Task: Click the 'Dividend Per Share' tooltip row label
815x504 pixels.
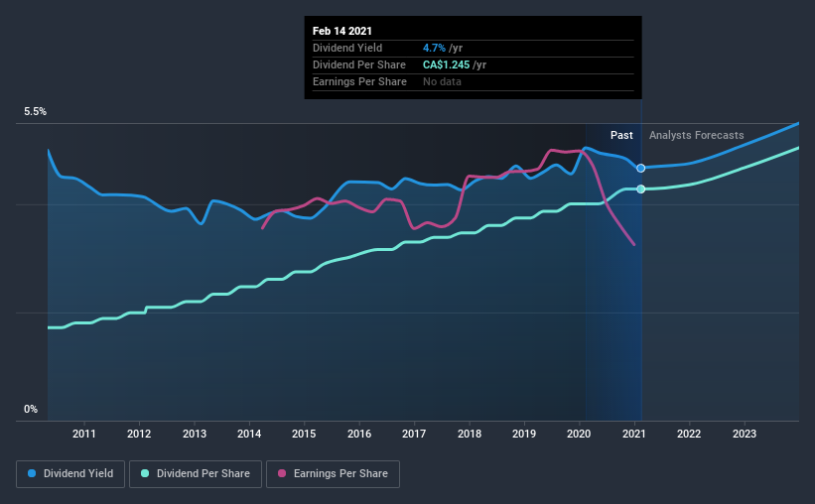Action: 358,64
